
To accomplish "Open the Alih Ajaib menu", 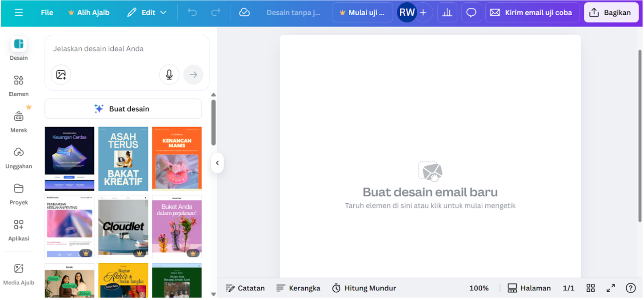I will (88, 12).
